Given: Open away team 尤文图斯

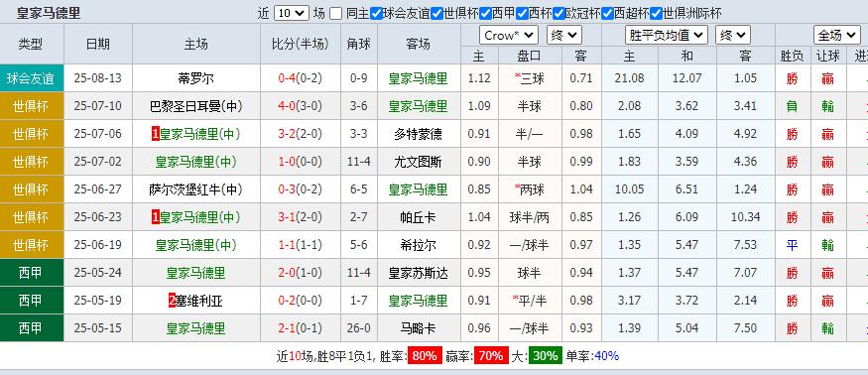Looking at the screenshot, I should (419, 162).
